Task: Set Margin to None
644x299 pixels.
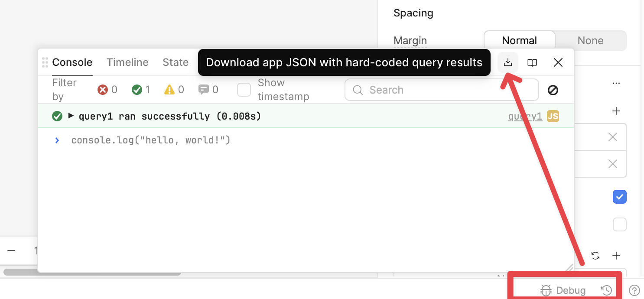Action: coord(590,41)
